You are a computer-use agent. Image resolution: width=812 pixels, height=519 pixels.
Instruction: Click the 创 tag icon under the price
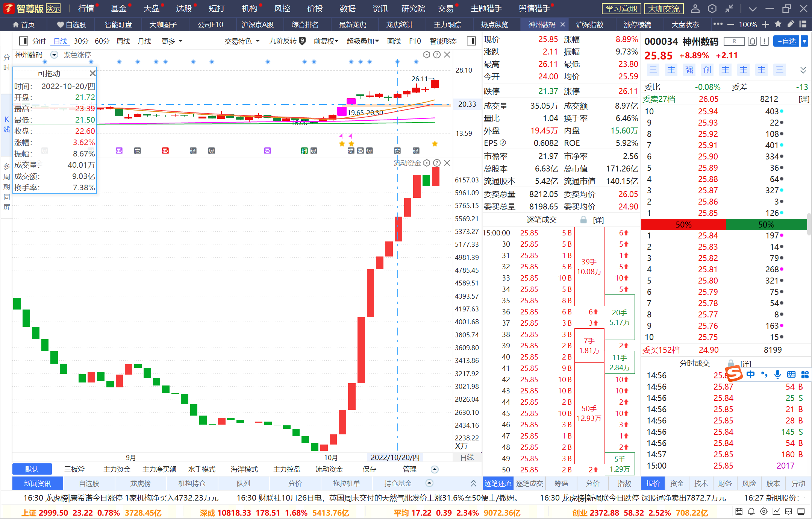pos(707,70)
